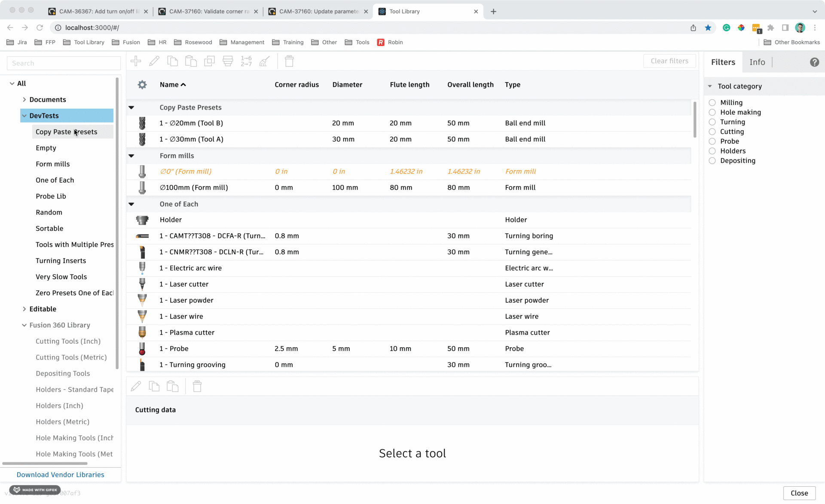This screenshot has width=825, height=504.
Task: Click the duplicate tool icon in top toolbar
Action: click(209, 61)
